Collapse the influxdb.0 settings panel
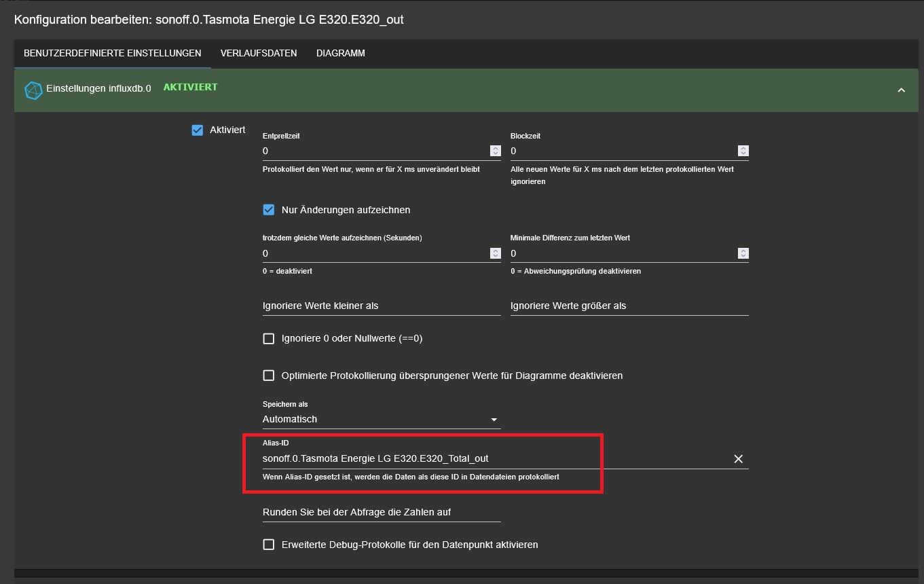Screen dimensions: 924x584 pos(901,90)
